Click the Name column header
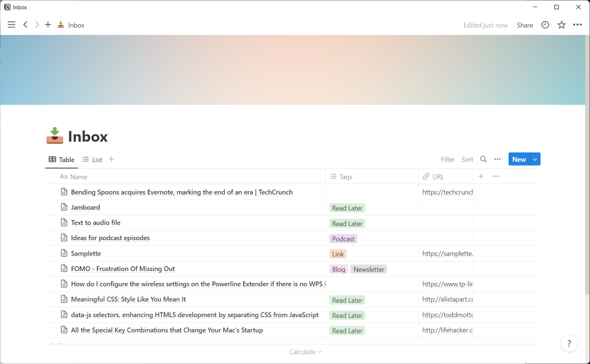 185,177
